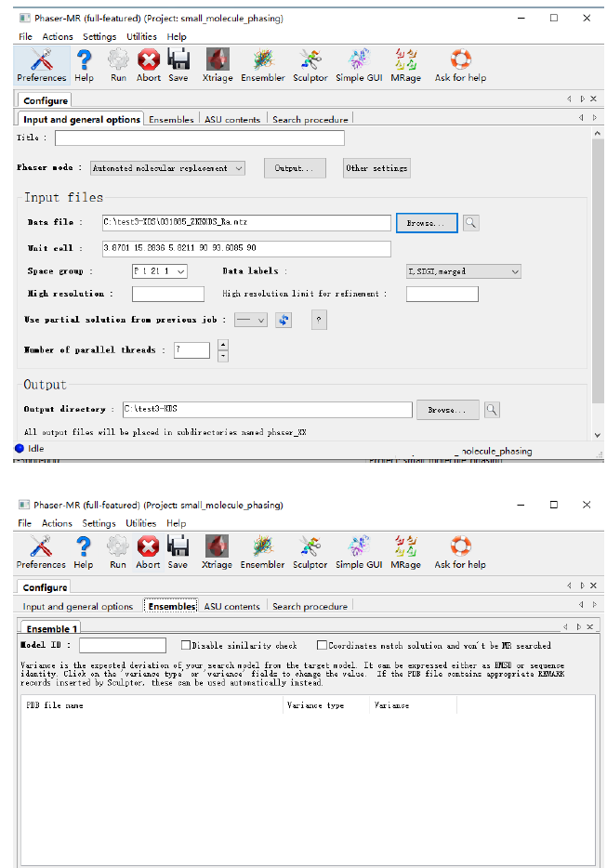Launch Xtriage from the upper window toolbar
Image resolution: width=607 pixels, height=868 pixels.
[218, 65]
